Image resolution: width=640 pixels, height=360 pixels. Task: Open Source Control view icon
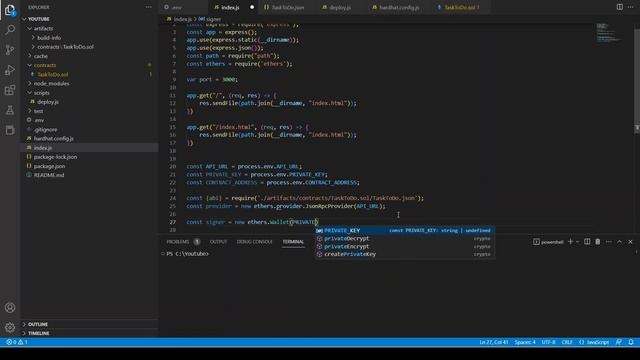pyautogui.click(x=10, y=50)
